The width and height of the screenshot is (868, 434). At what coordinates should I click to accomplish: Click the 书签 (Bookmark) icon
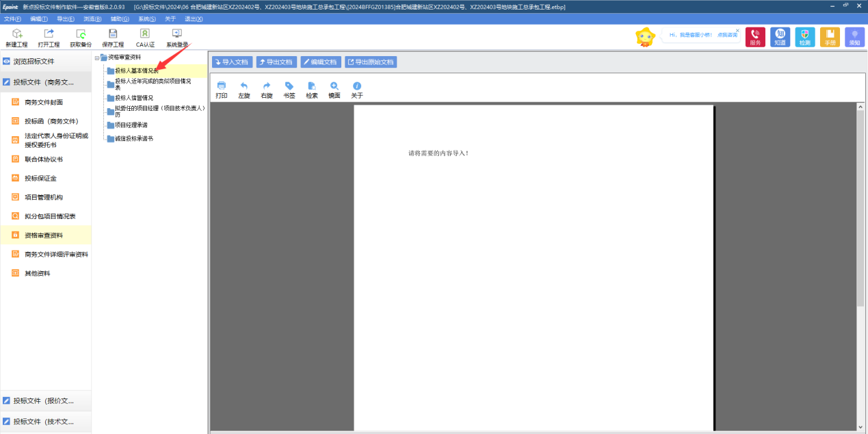click(289, 90)
